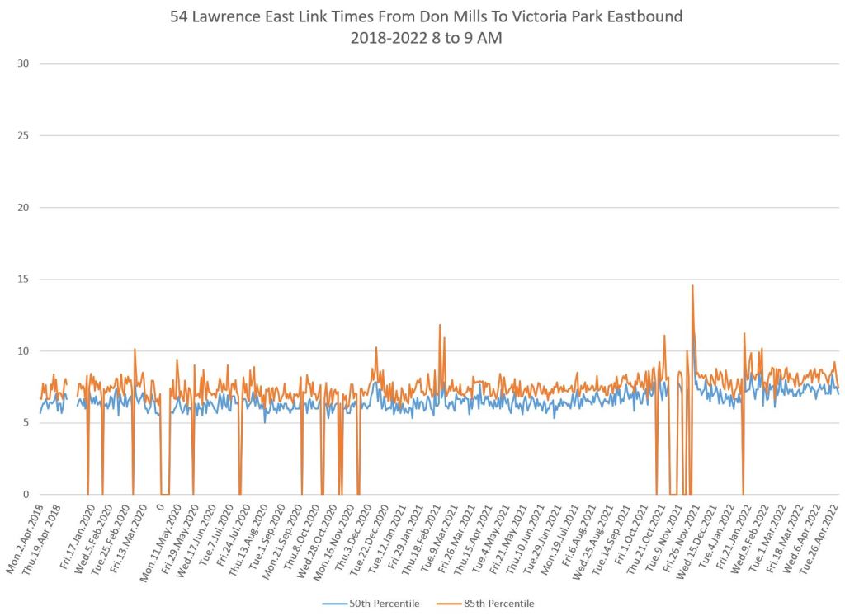Select the orange 85th Percentile legend line swatch
The height and width of the screenshot is (616, 845).
(451, 604)
